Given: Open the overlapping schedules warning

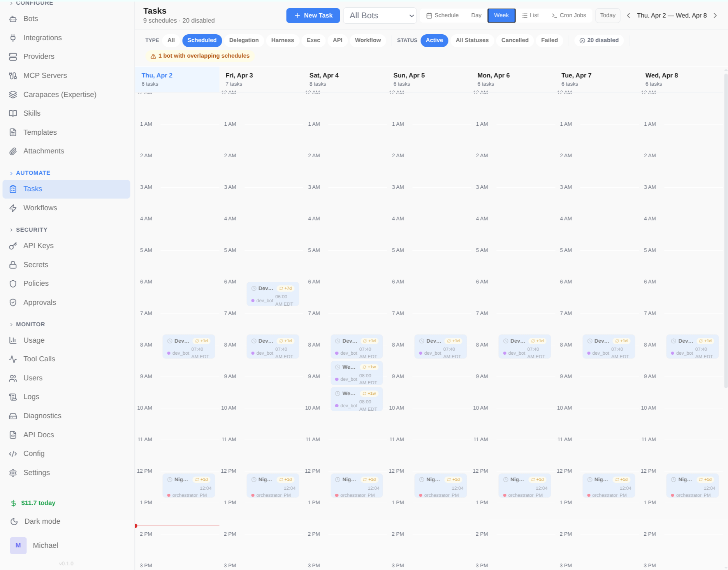Looking at the screenshot, I should pyautogui.click(x=200, y=56).
